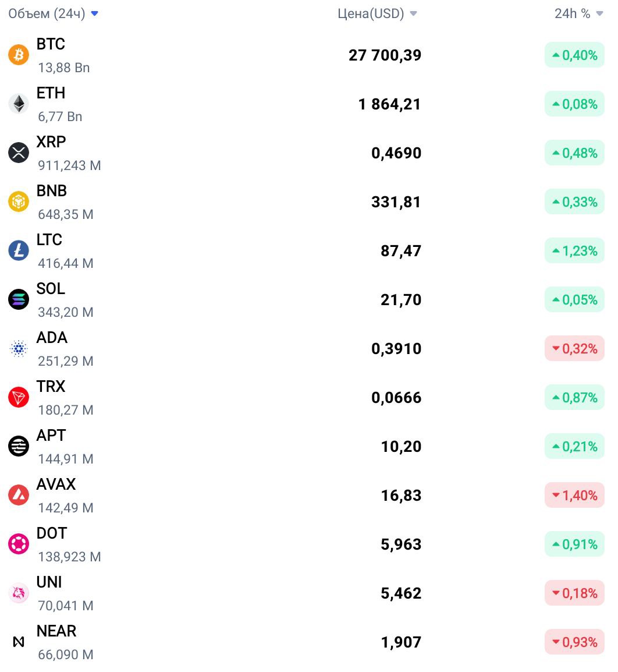Select the XRP black logo icon

point(19,153)
